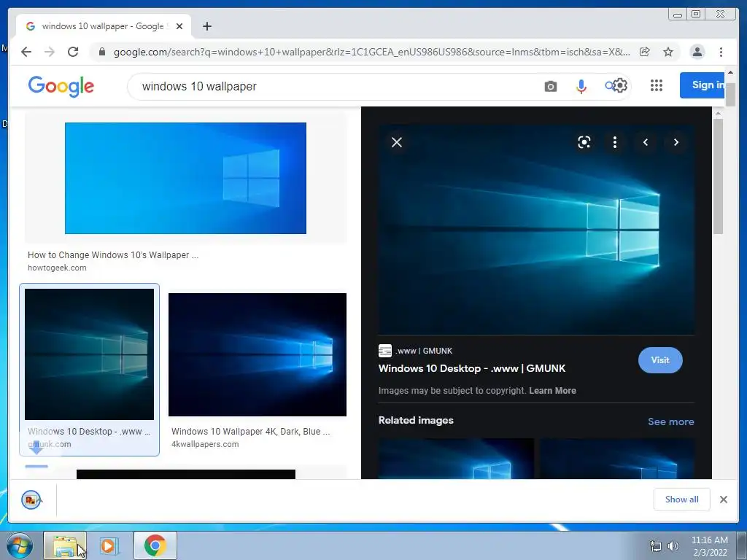Show the previous image in preview
Viewport: 747px width, 560px height.
(x=646, y=142)
